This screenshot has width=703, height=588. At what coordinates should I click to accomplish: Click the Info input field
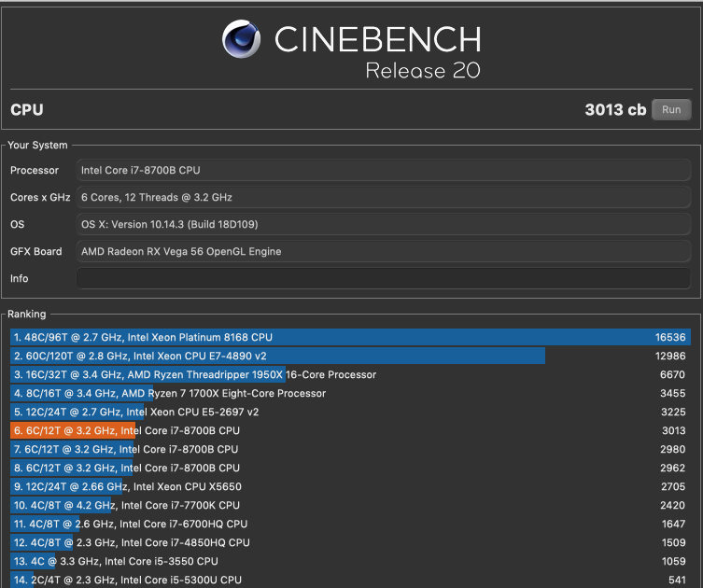pos(384,278)
